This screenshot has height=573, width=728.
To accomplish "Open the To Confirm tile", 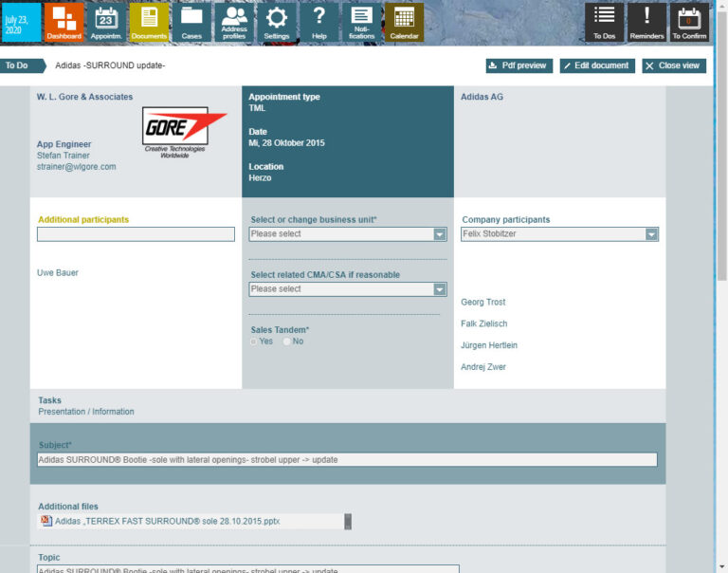I will [689, 23].
